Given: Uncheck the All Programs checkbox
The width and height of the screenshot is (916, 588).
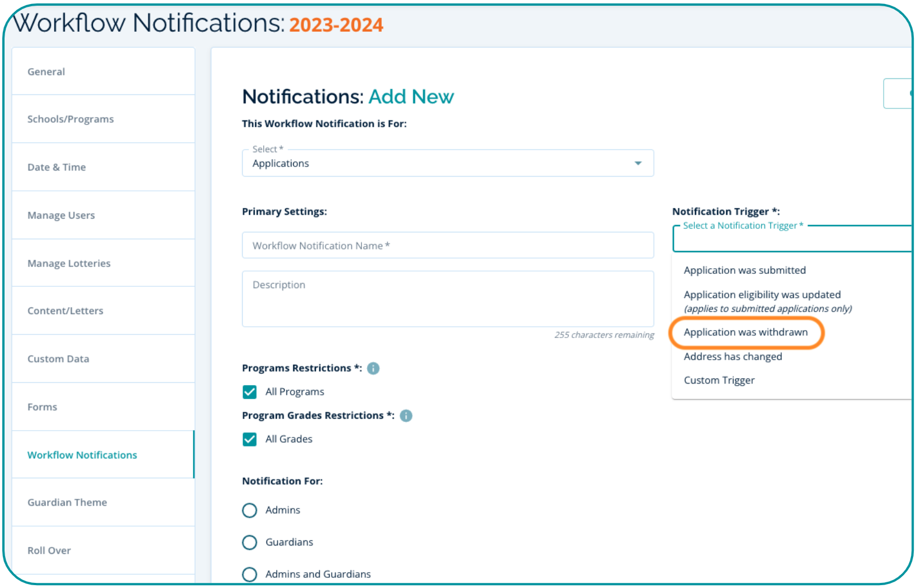Looking at the screenshot, I should 249,392.
